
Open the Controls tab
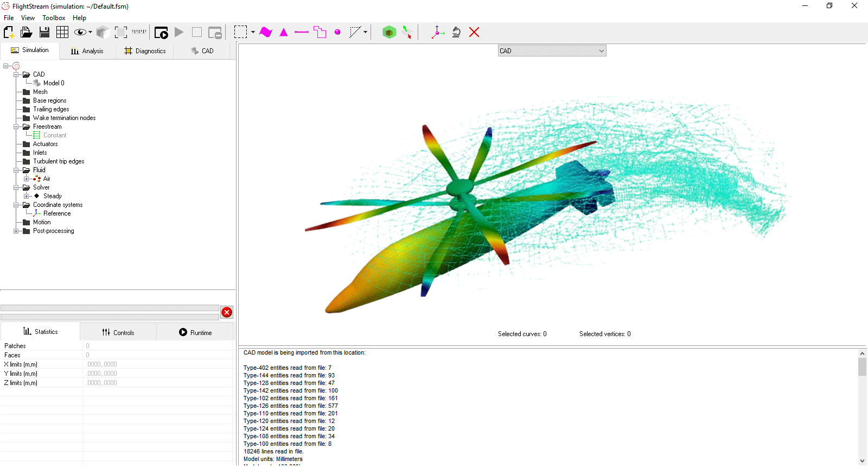click(118, 332)
